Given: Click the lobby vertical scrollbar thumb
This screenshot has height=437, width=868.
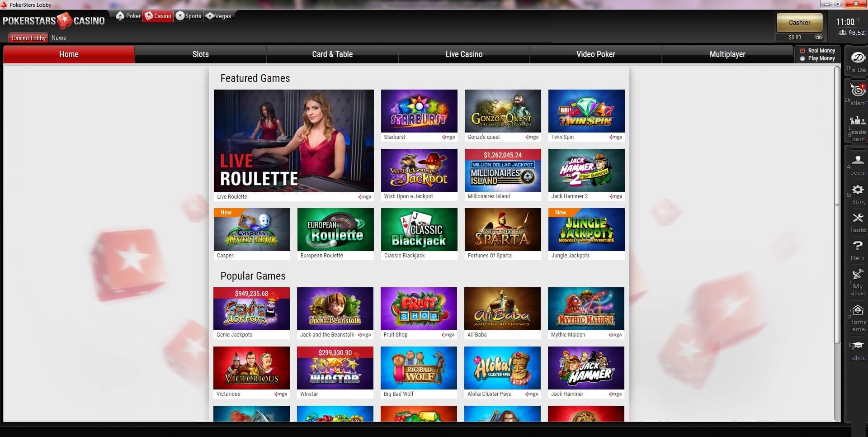Looking at the screenshot, I should coord(837,206).
